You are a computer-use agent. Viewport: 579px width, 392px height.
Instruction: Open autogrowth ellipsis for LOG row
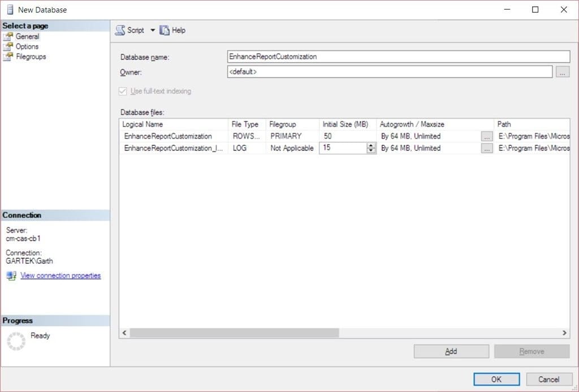487,148
